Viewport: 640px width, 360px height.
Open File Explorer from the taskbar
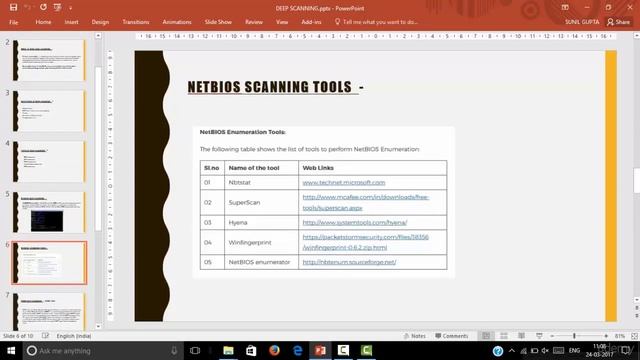(228, 351)
